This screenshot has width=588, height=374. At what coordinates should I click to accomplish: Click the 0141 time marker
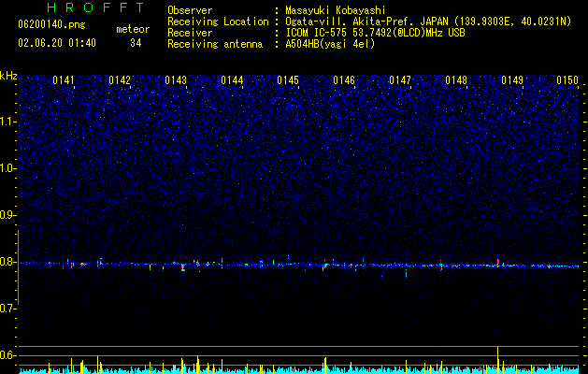(x=64, y=80)
